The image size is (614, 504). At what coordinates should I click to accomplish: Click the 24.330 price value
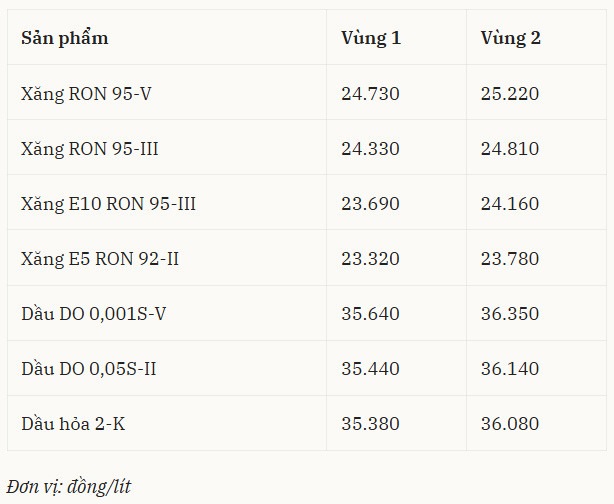[370, 149]
